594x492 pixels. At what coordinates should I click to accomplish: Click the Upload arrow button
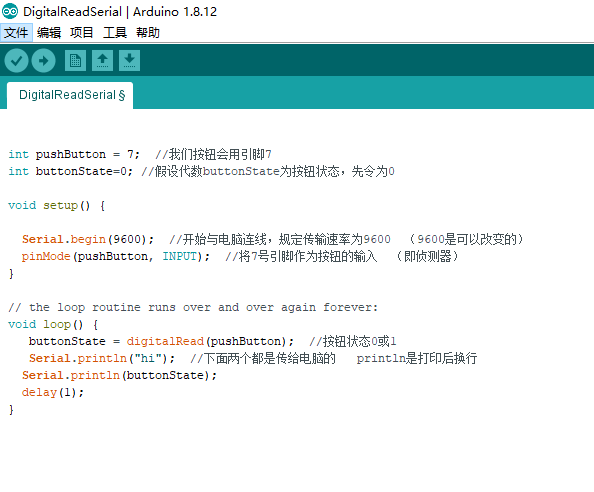click(x=44, y=61)
